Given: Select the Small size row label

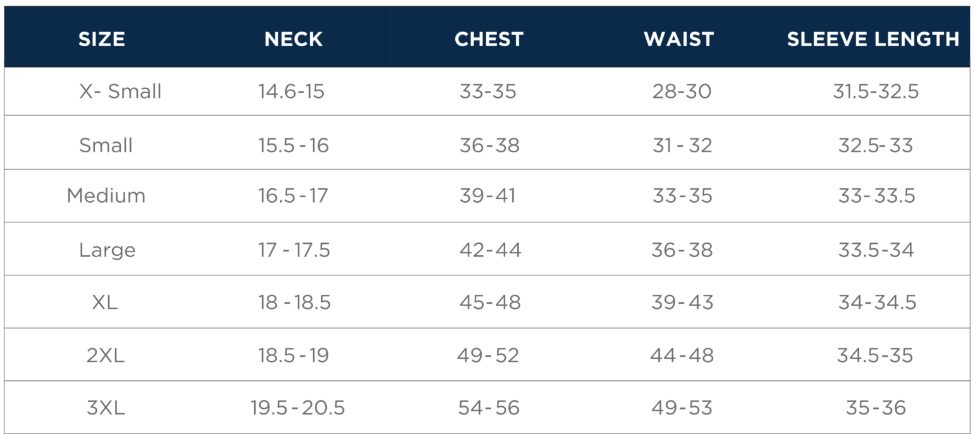Looking at the screenshot, I should 106,145.
